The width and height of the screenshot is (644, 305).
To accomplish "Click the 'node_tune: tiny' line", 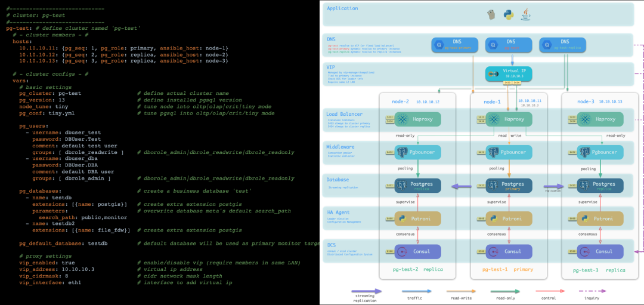I will pos(44,106).
